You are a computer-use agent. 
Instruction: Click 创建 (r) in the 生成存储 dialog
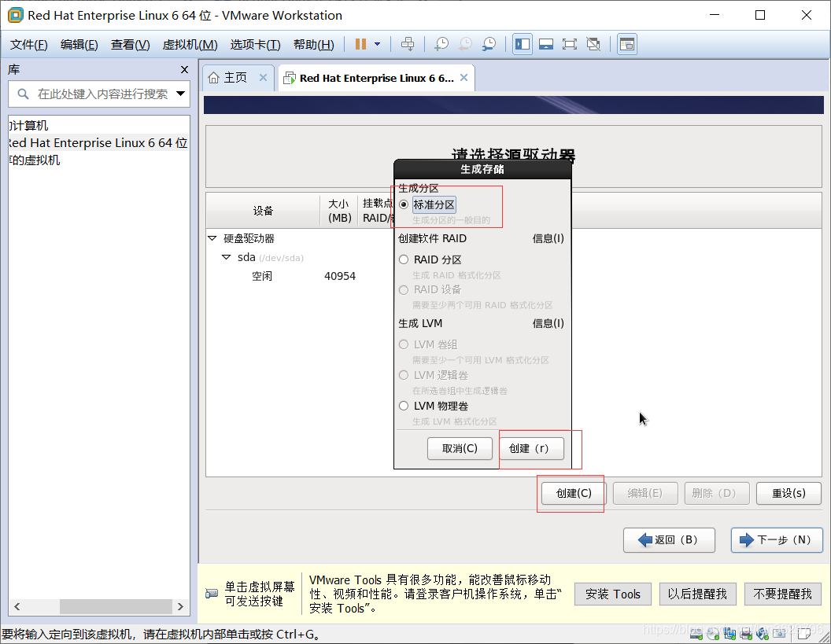pyautogui.click(x=531, y=448)
